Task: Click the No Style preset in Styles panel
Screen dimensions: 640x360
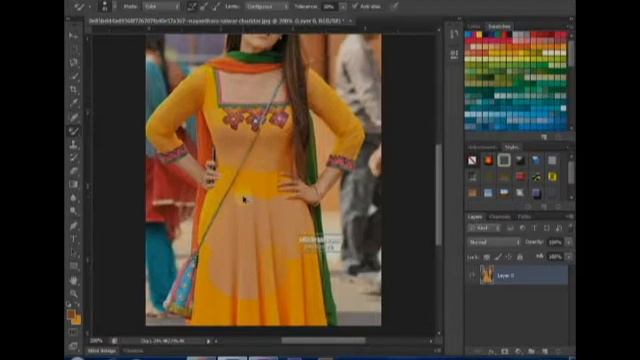Action: (x=472, y=160)
